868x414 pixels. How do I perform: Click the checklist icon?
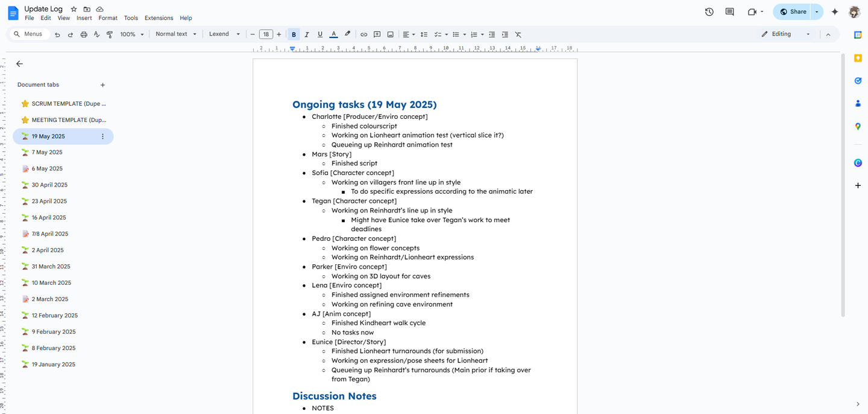pyautogui.click(x=438, y=34)
